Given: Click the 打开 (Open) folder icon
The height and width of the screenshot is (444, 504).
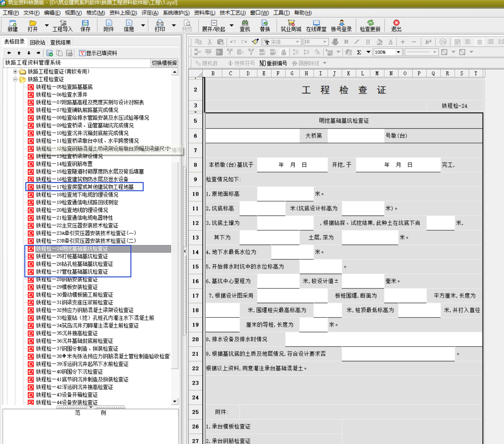Looking at the screenshot, I should click(x=33, y=23).
